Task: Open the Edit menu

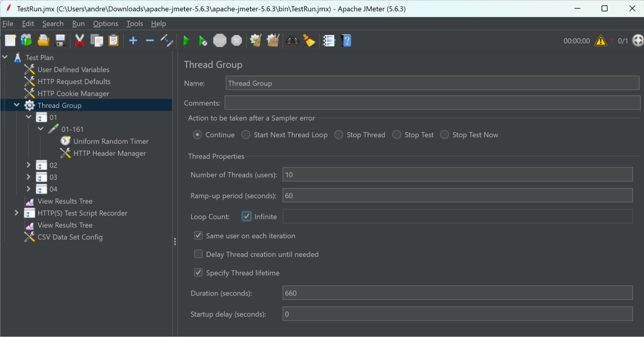Action: pos(28,24)
